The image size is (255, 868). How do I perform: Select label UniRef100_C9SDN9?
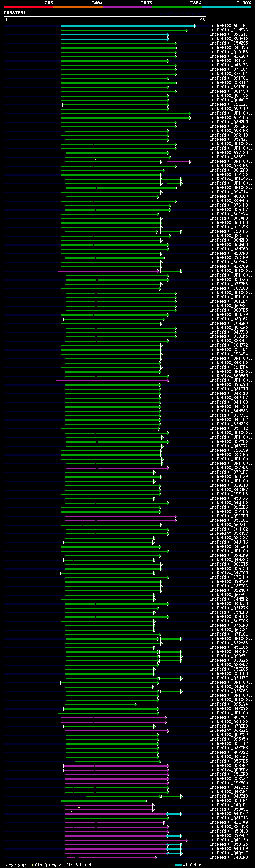tap(229, 258)
